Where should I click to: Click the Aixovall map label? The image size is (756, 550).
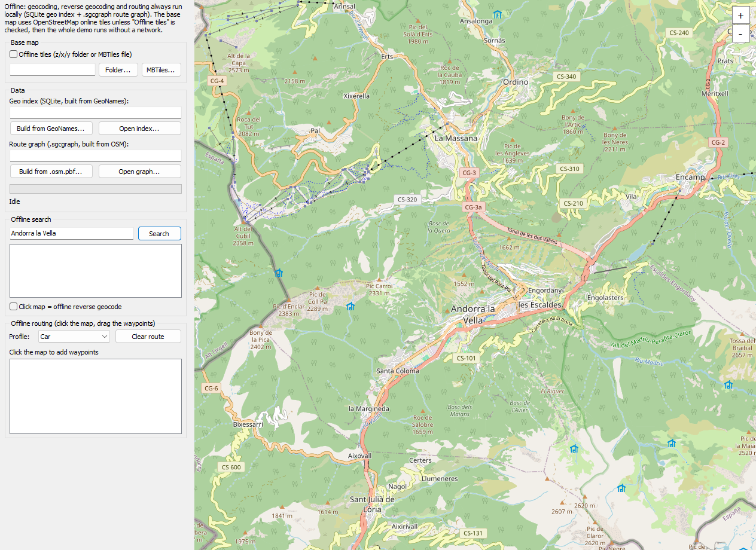[359, 456]
